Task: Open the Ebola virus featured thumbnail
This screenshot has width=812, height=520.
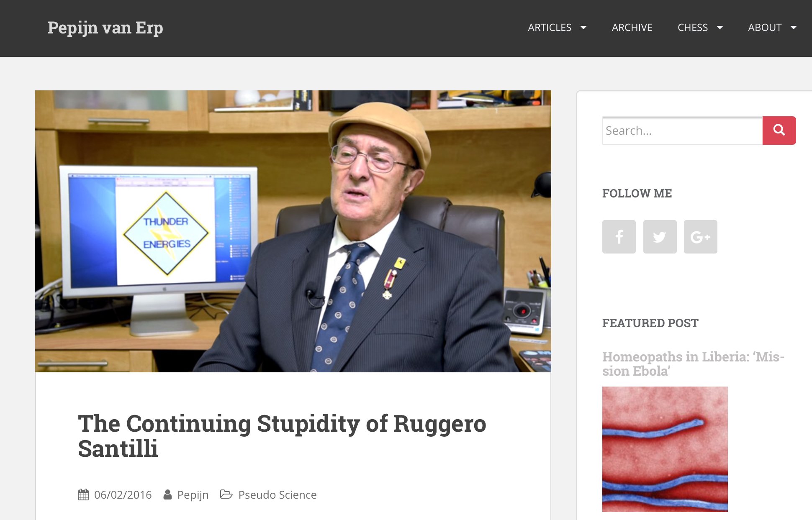Action: pyautogui.click(x=665, y=449)
